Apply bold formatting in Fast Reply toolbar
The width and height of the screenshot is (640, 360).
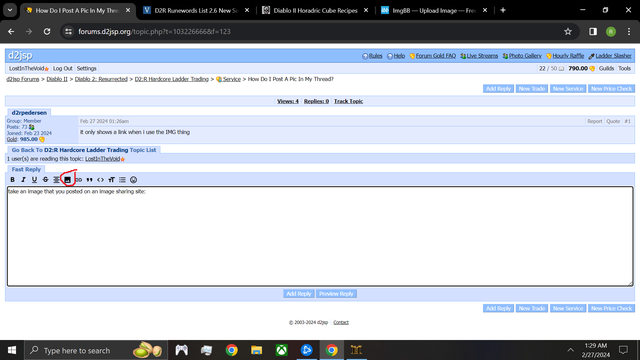coord(12,180)
